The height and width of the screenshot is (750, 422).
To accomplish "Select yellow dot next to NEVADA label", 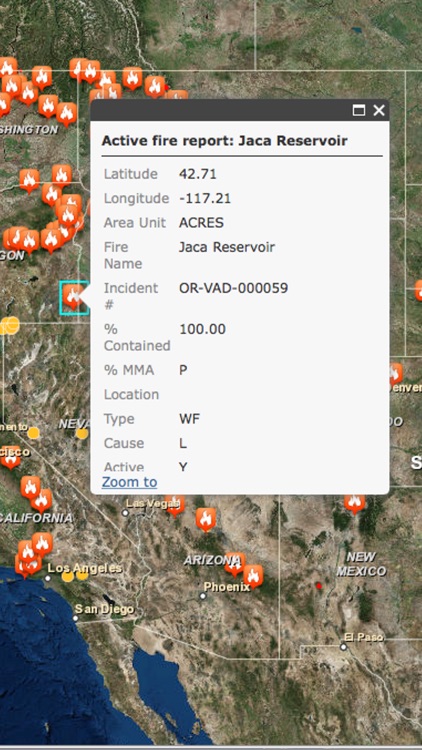I will point(82,433).
